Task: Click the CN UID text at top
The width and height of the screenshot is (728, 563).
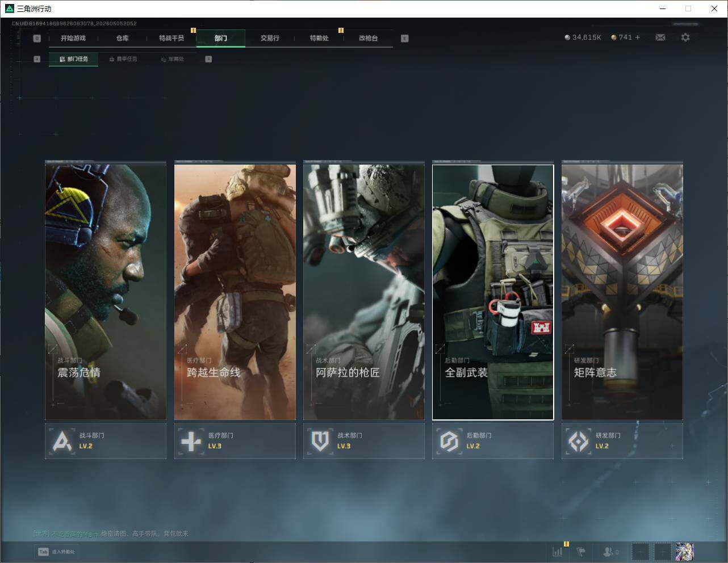Action: (74, 23)
